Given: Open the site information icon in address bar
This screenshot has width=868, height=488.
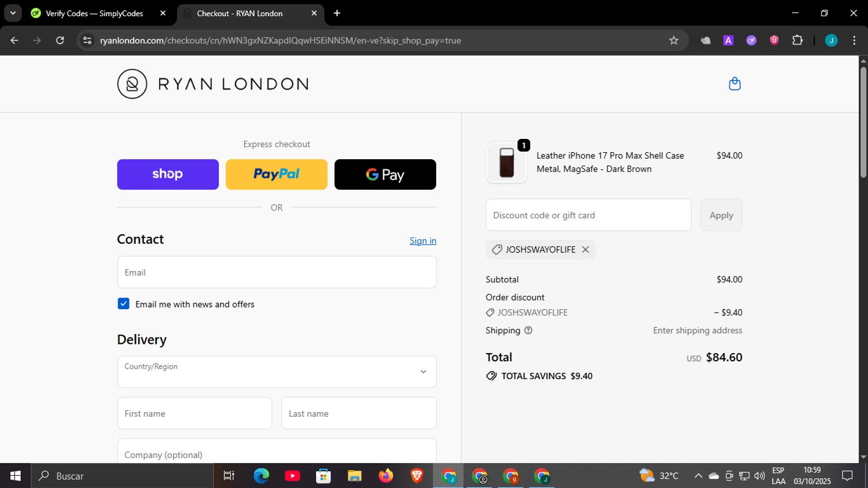Looking at the screenshot, I should (87, 41).
